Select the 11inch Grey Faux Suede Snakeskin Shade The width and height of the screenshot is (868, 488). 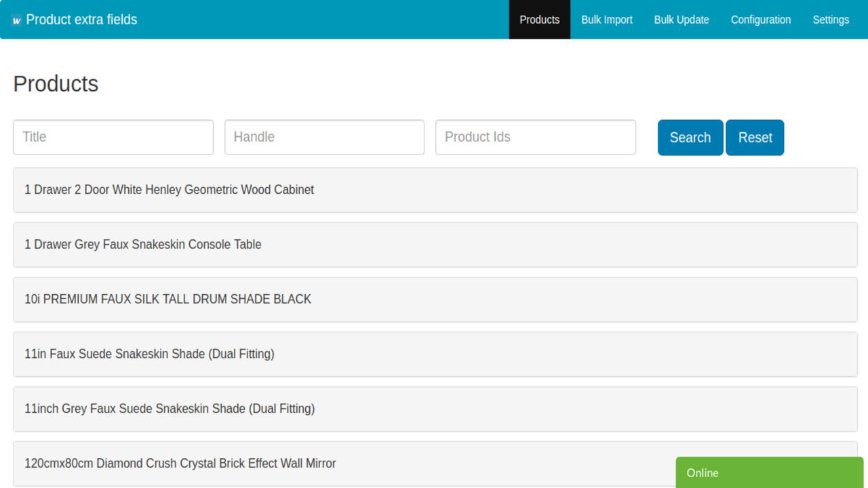click(434, 409)
